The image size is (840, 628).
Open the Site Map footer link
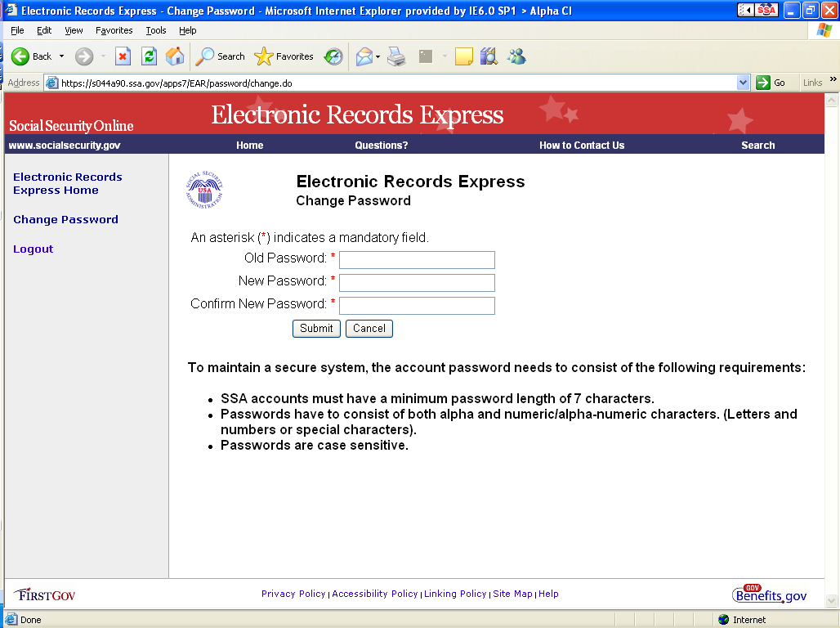(x=512, y=594)
